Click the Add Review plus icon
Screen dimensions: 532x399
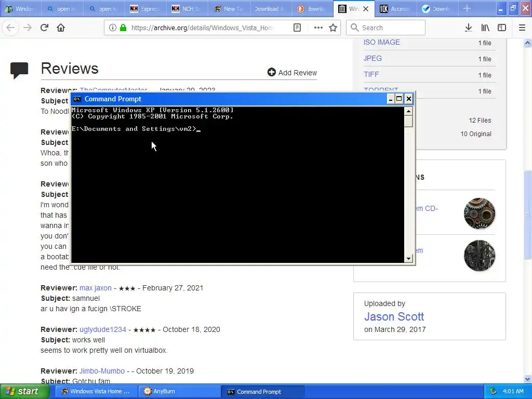click(271, 72)
